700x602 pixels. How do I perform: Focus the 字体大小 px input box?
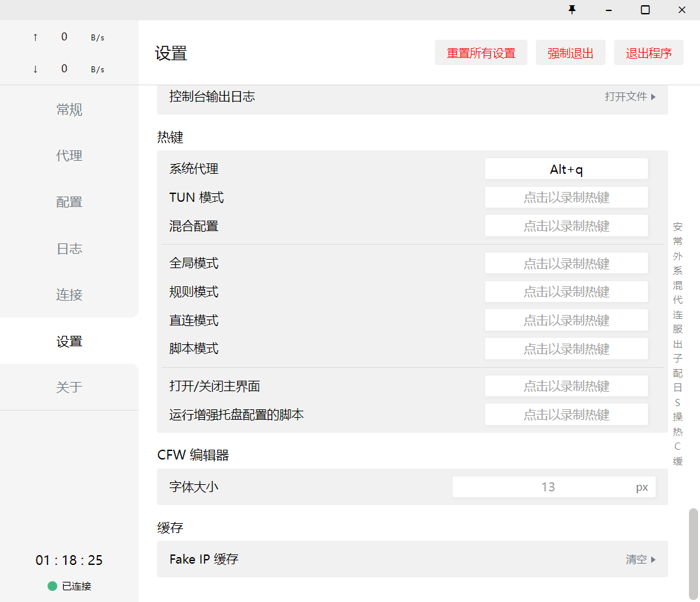click(x=547, y=487)
